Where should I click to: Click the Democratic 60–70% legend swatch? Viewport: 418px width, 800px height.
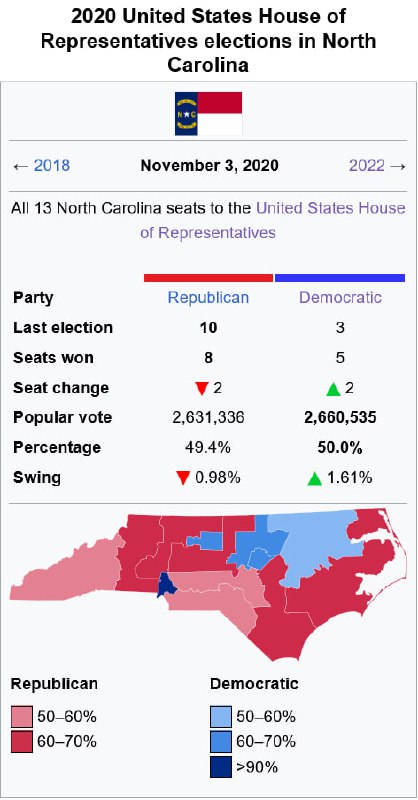coord(221,742)
